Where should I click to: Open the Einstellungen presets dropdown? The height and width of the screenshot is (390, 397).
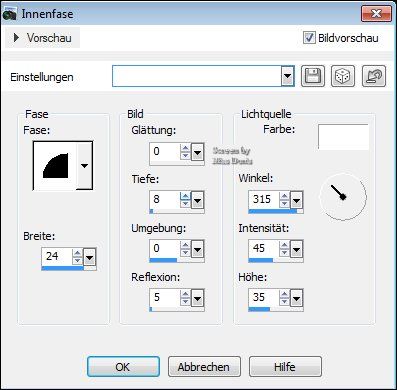click(x=287, y=76)
